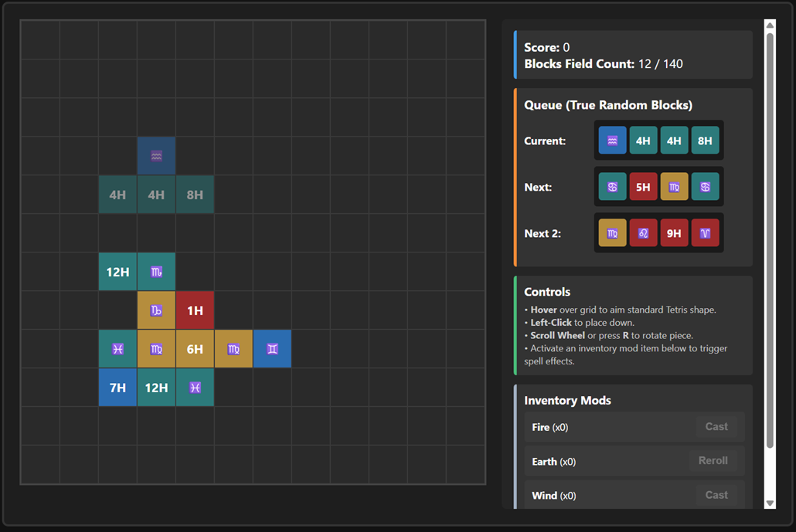Select the Leo symbol block in Next 2
Image resolution: width=796 pixels, height=532 pixels.
pyautogui.click(x=643, y=232)
